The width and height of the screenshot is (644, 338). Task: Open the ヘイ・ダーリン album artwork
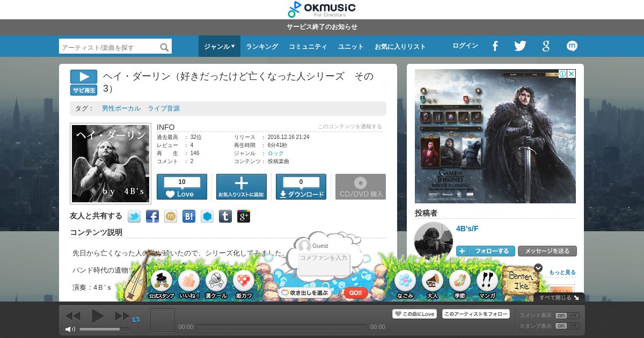point(111,164)
